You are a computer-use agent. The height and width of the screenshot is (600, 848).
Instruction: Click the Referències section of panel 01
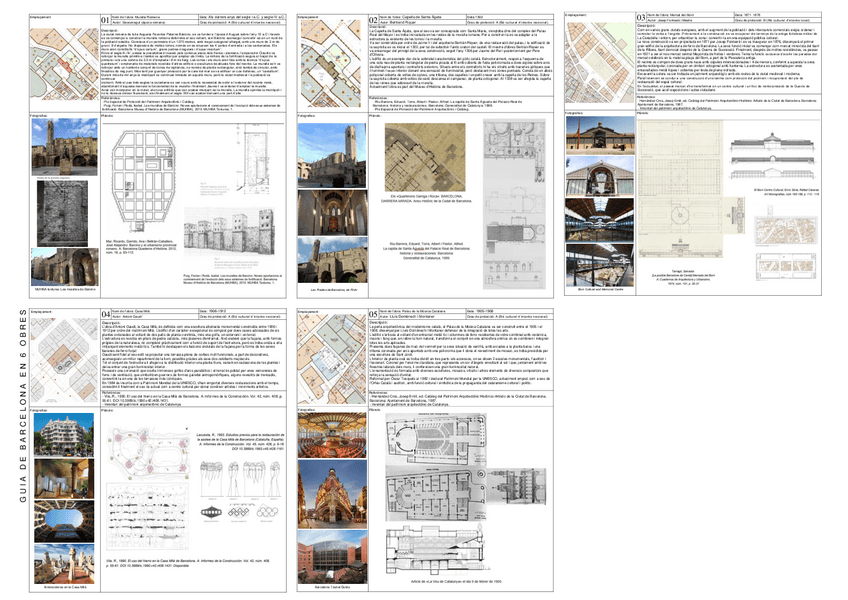(110, 100)
